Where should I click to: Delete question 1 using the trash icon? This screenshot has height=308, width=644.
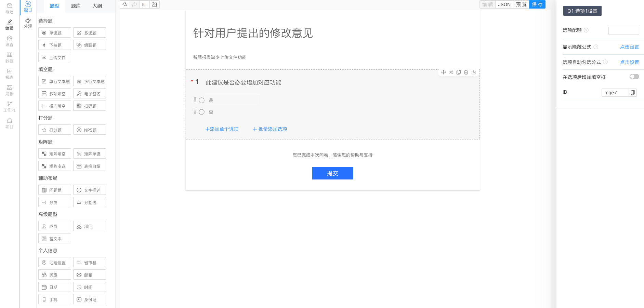pos(466,72)
